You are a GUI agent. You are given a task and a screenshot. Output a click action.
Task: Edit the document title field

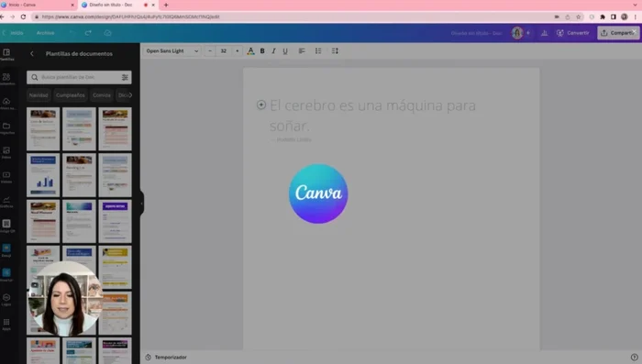point(476,33)
